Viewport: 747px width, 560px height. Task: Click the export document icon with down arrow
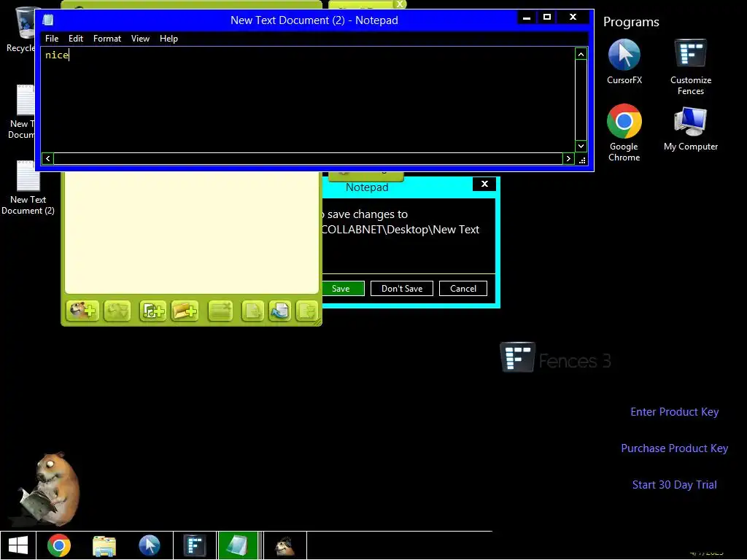pos(307,311)
